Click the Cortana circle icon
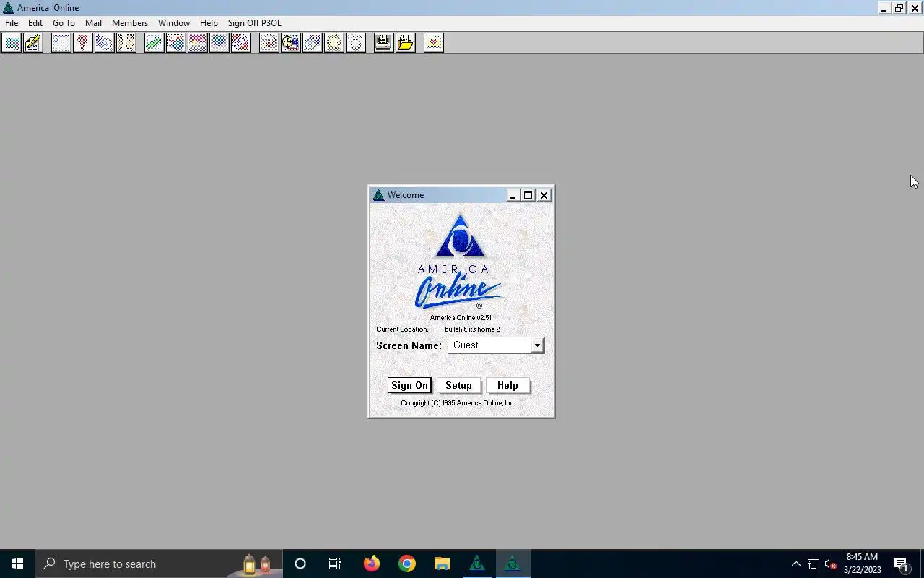Viewport: 924px width, 578px height. pos(300,564)
